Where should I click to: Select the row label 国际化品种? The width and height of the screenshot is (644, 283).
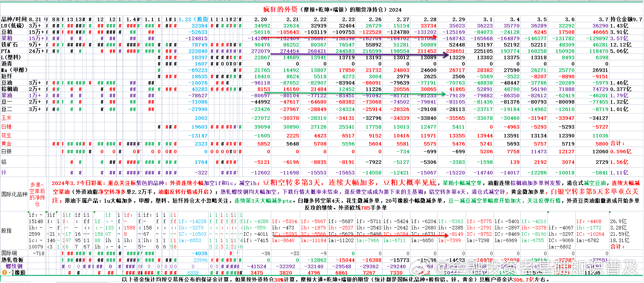coord(14,194)
